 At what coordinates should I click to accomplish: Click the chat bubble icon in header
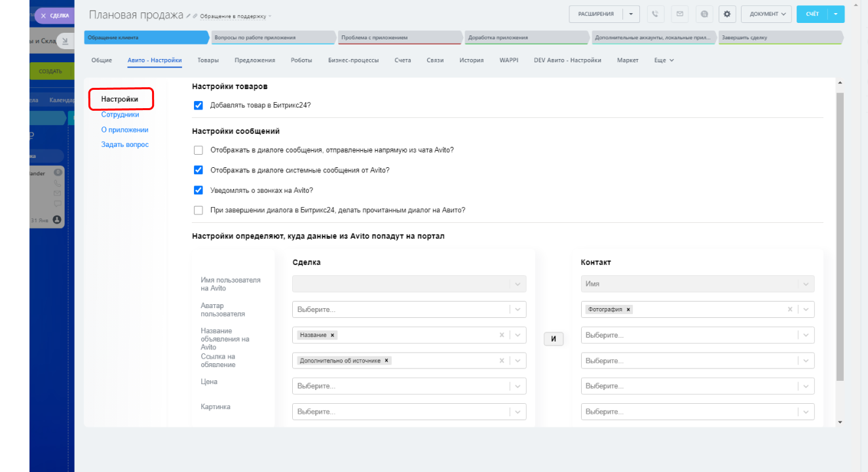point(704,14)
